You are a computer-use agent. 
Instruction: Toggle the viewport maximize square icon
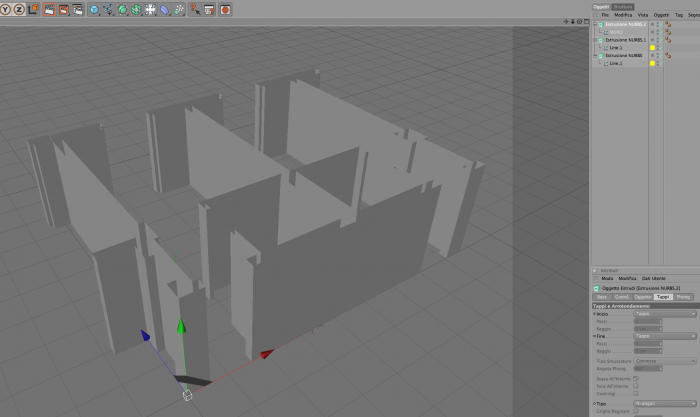click(586, 21)
